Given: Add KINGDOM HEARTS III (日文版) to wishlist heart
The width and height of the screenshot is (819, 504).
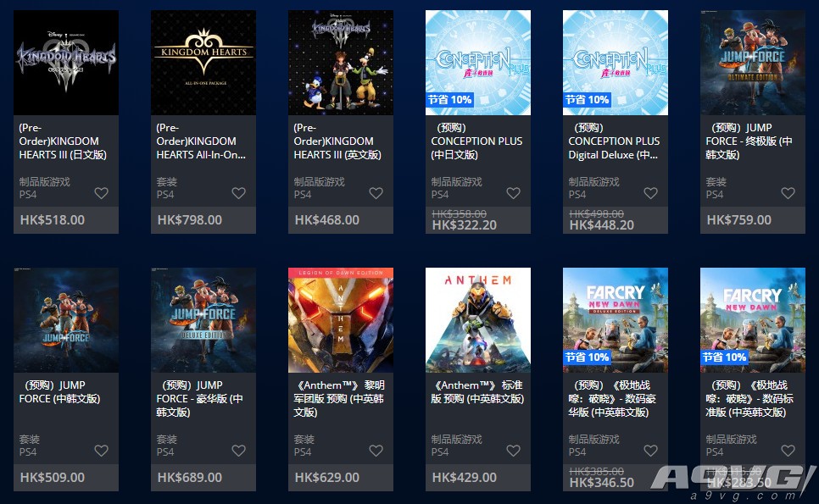Looking at the screenshot, I should (x=102, y=193).
